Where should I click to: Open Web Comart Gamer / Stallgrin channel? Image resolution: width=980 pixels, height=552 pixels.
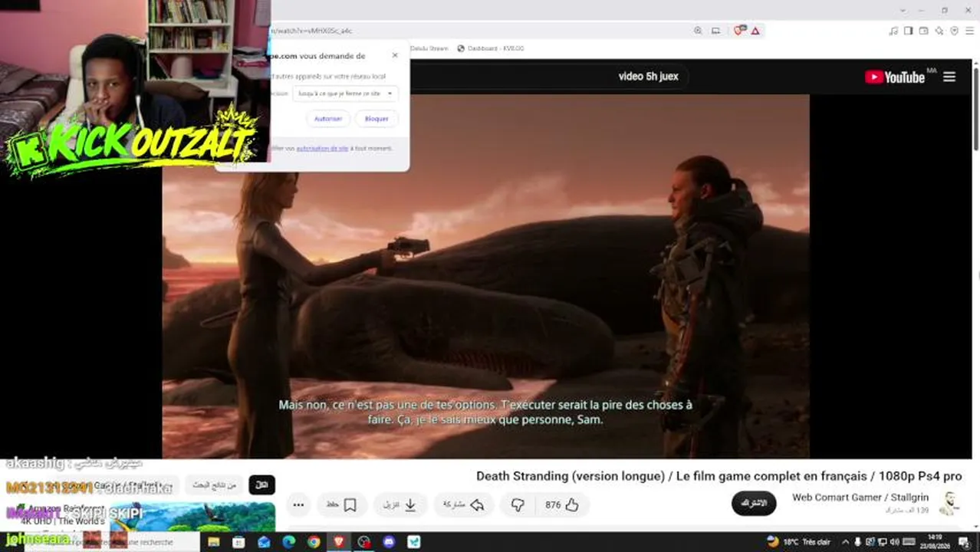coord(860,498)
